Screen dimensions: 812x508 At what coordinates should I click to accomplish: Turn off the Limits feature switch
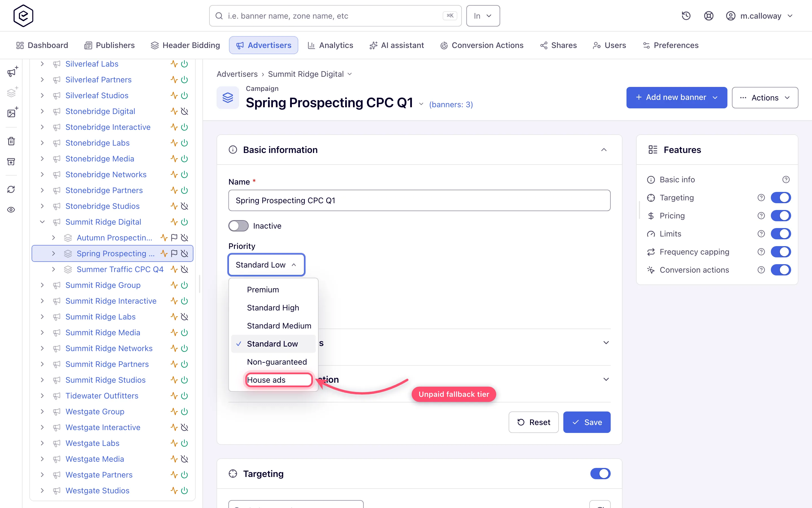[781, 234]
